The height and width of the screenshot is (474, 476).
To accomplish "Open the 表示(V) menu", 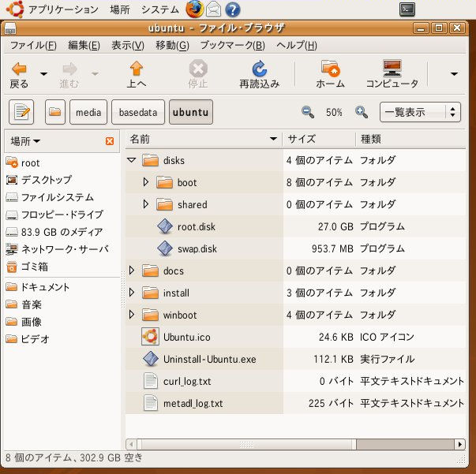I will pos(128,46).
